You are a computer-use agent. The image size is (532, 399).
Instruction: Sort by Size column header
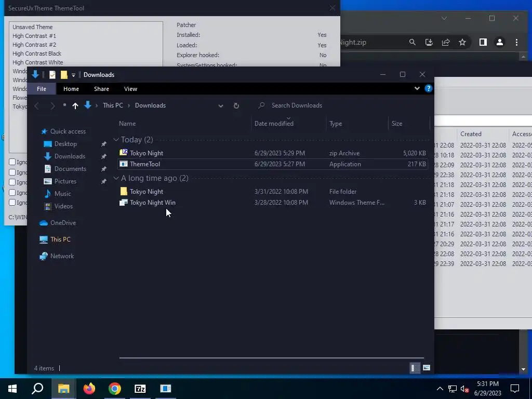[396, 124]
